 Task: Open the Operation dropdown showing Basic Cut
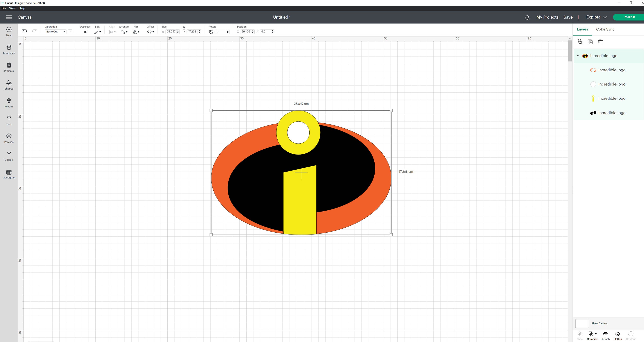point(55,32)
